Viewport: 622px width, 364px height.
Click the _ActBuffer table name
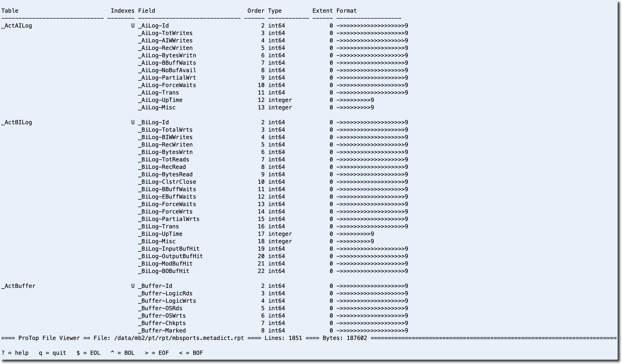point(18,286)
